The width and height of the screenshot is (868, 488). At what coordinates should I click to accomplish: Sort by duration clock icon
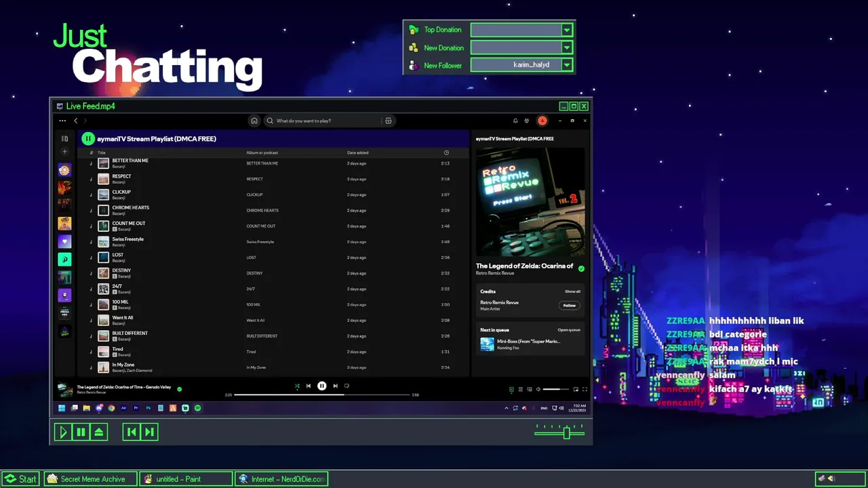tap(446, 152)
